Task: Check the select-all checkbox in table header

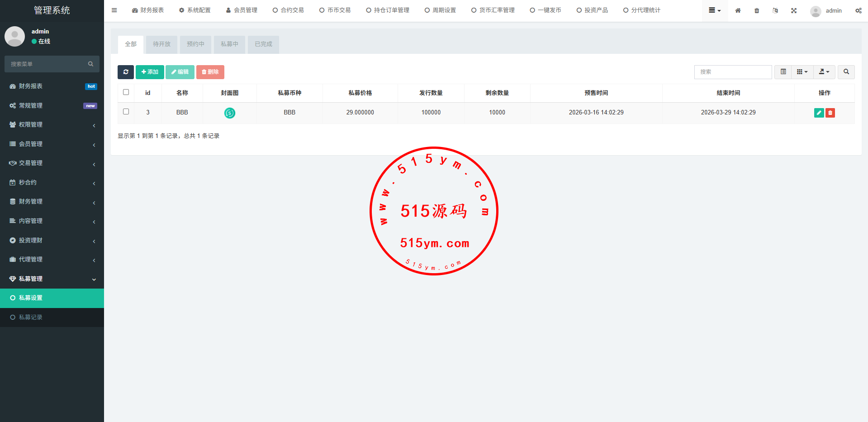Action: 126,92
